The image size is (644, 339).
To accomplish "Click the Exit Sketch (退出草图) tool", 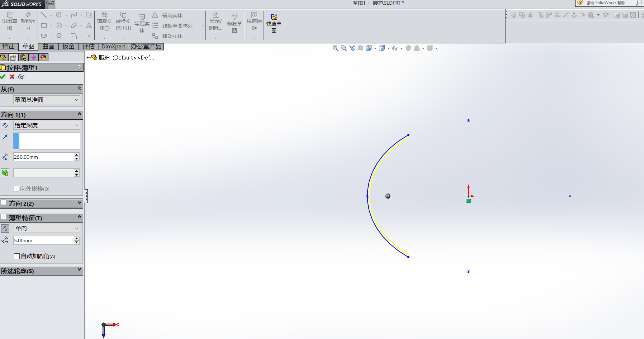I will 10,22.
